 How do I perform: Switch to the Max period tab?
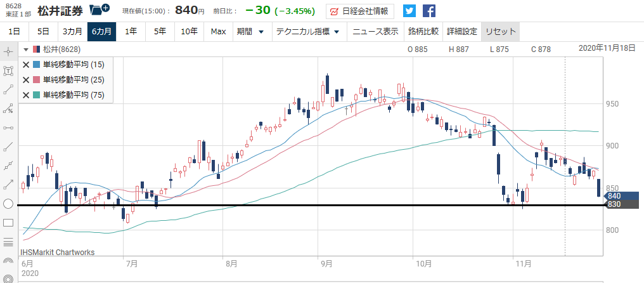pyautogui.click(x=218, y=32)
